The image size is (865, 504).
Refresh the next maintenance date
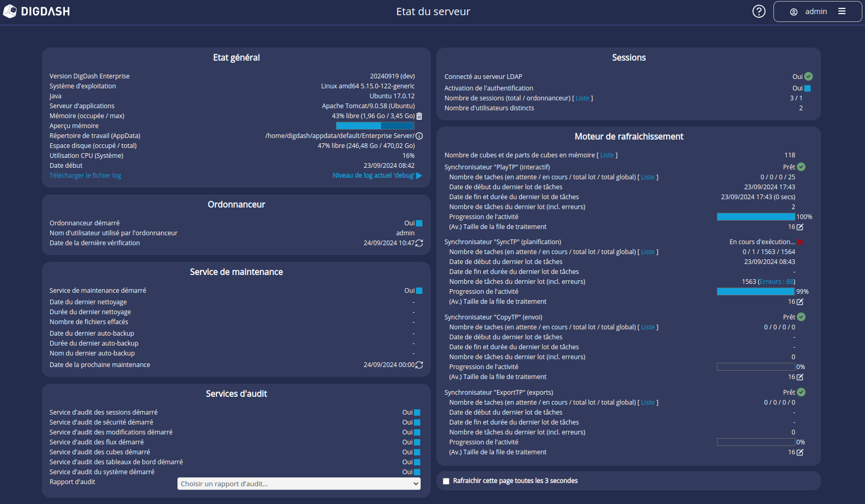(419, 364)
